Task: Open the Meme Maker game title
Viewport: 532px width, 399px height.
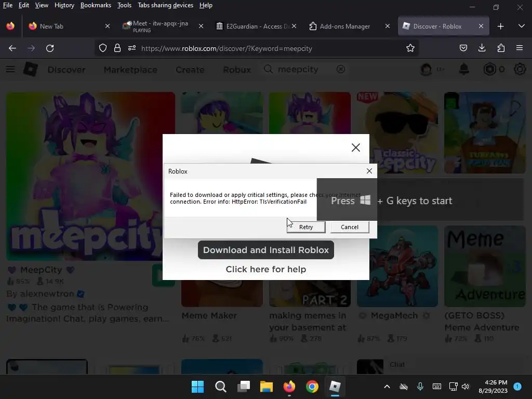Action: pyautogui.click(x=209, y=315)
